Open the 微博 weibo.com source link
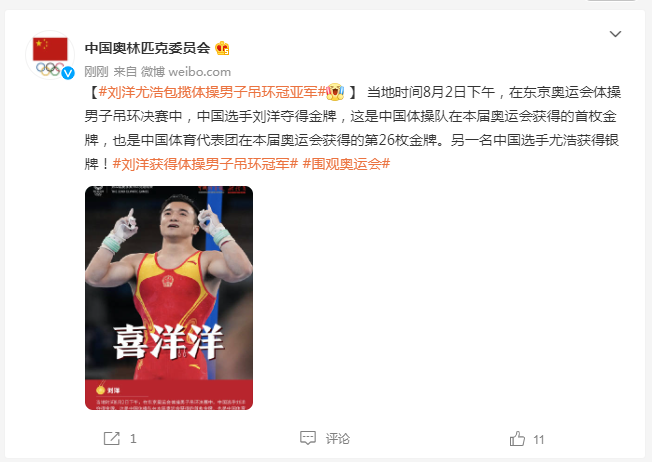 (185, 72)
